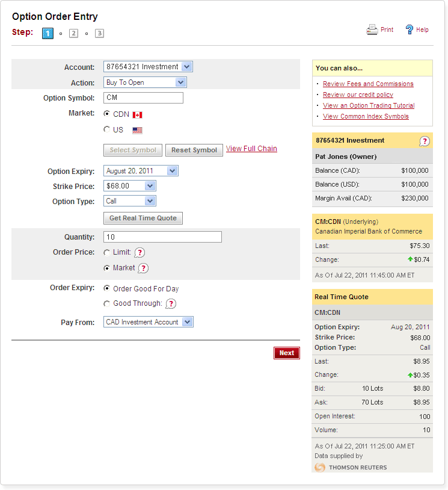The image size is (448, 490).
Task: Open Review our credit policy link
Action: (358, 95)
